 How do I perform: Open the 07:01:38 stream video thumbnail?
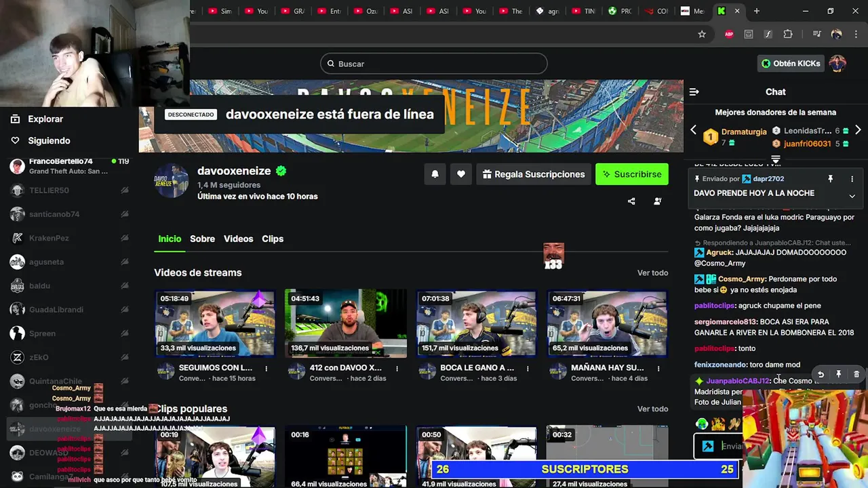[x=477, y=323]
